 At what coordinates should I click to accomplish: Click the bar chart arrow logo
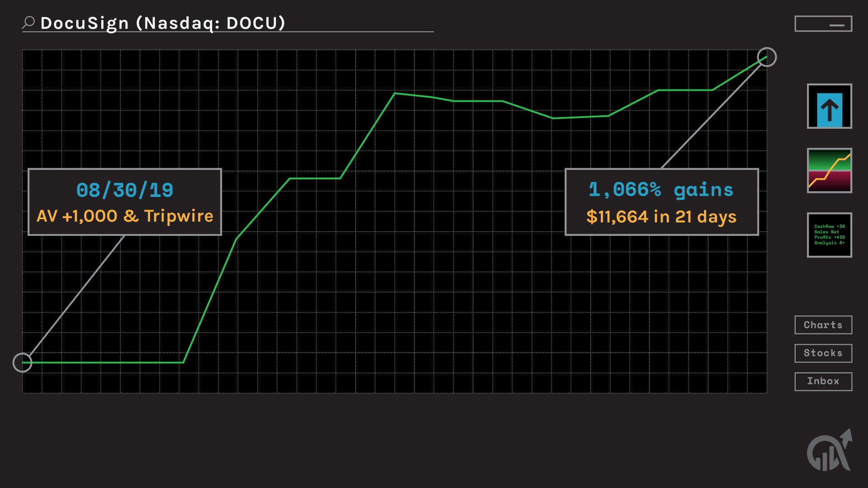tap(830, 451)
